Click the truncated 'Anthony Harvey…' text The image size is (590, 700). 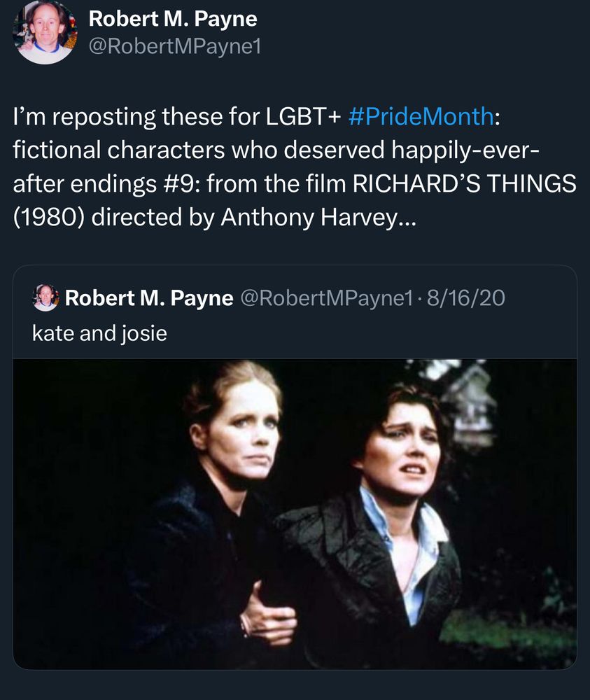click(x=318, y=218)
